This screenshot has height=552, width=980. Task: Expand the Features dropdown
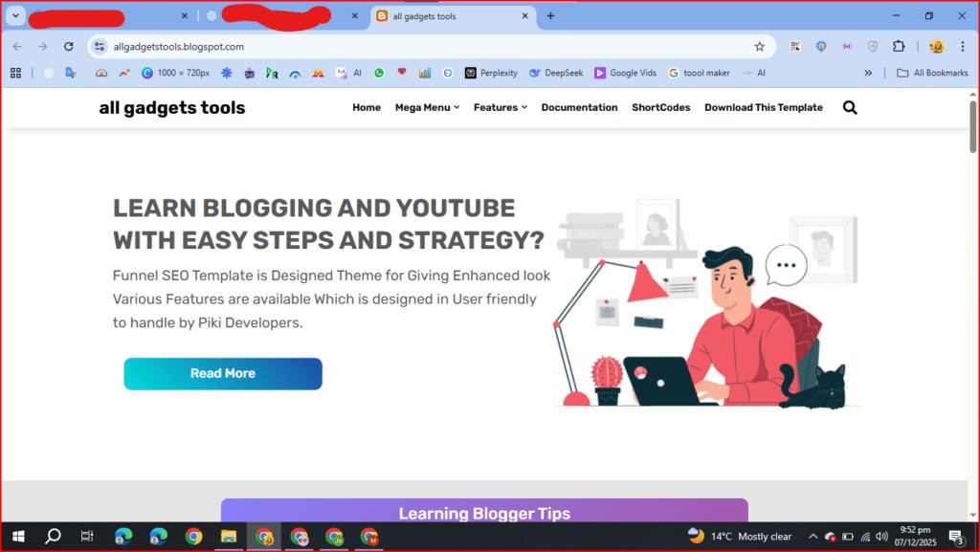point(500,107)
